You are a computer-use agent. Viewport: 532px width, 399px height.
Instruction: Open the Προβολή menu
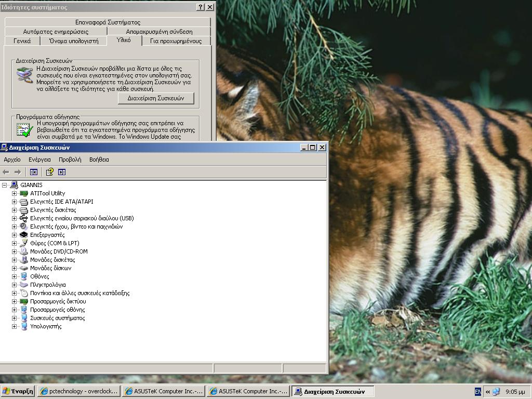(70, 159)
